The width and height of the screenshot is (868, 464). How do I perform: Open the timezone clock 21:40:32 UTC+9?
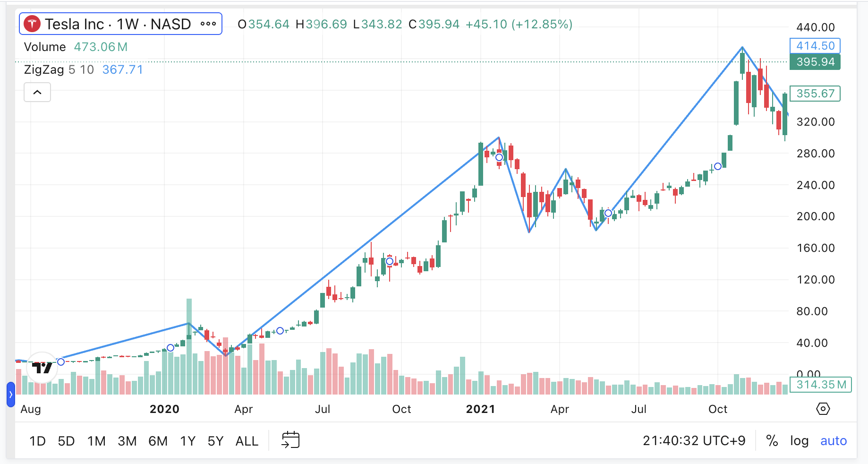click(x=694, y=441)
